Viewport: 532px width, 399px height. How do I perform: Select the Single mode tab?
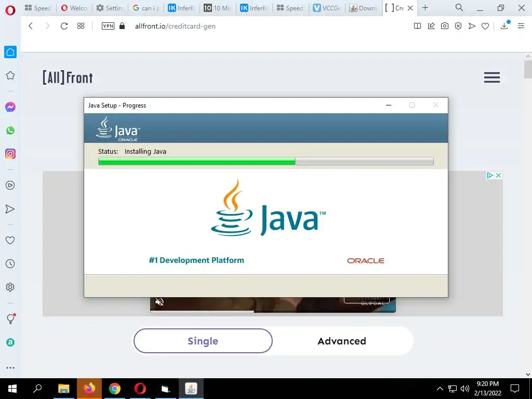point(203,341)
